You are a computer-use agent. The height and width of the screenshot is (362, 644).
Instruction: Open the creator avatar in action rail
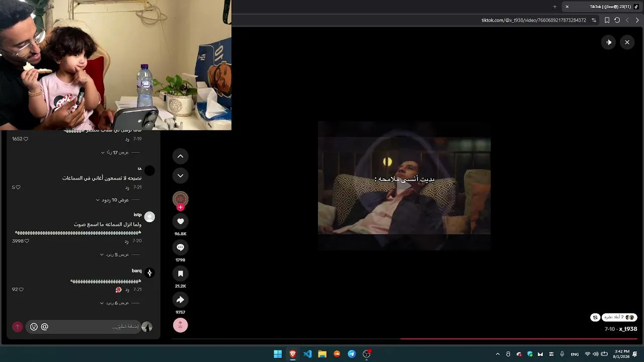point(181,199)
